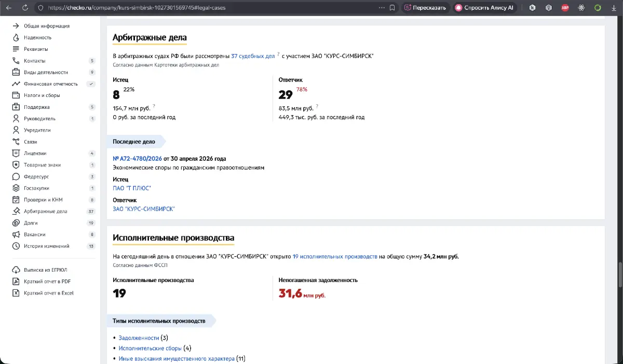Open Иные взыскания имущественного характера link
The width and height of the screenshot is (623, 364).
coord(177,359)
